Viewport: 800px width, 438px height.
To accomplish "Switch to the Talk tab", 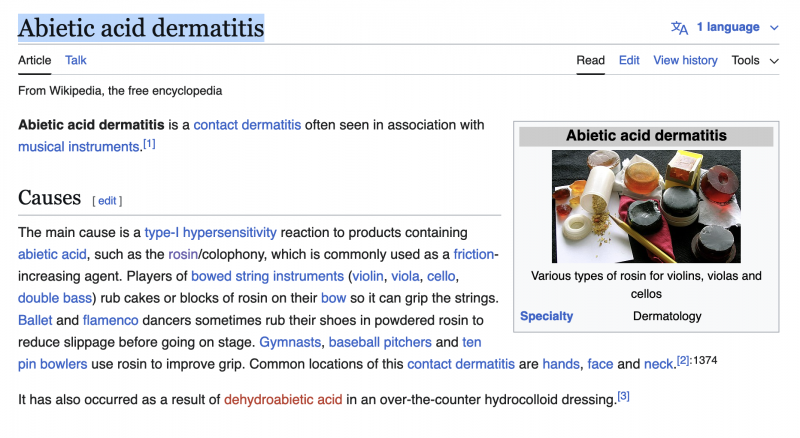I will coord(76,60).
